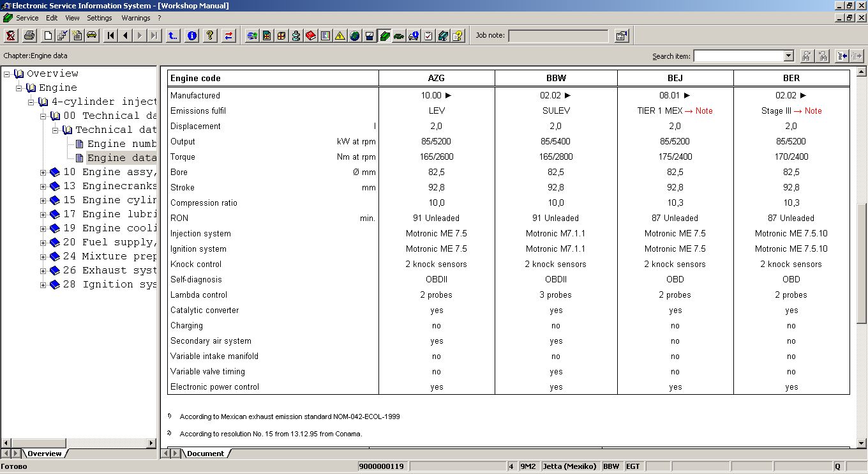Click the printer icon in the toolbar
This screenshot has width=868, height=474.
29,36
